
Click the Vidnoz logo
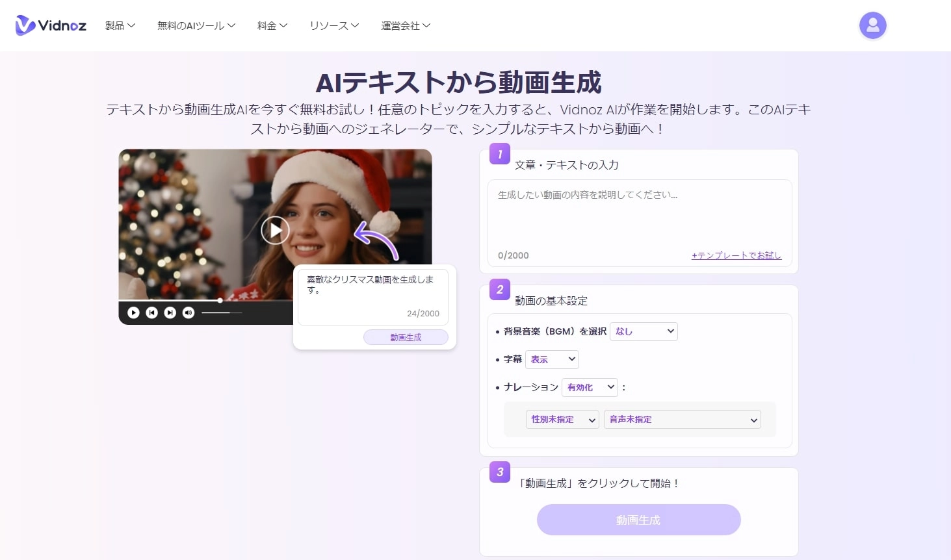pos(51,25)
